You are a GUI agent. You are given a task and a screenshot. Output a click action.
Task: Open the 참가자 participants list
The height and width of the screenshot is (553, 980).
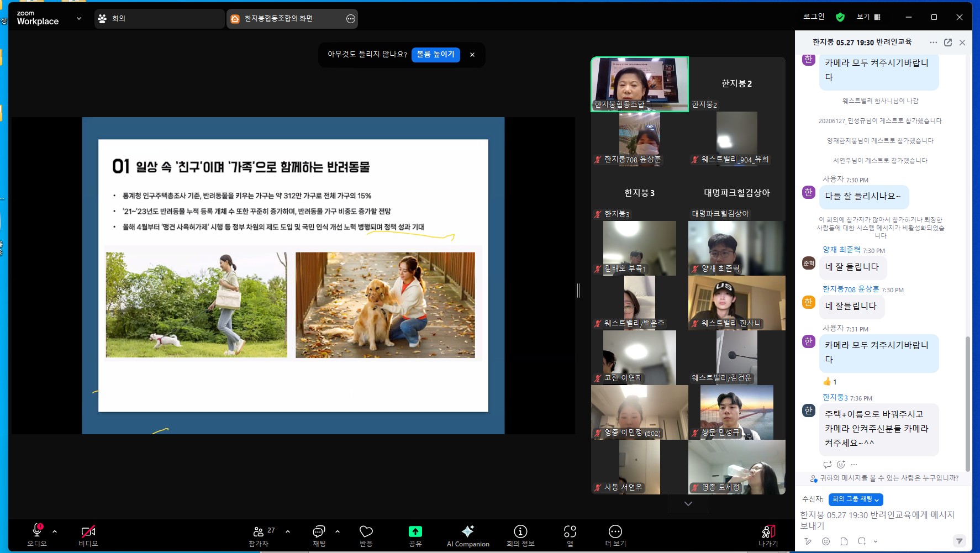258,531
